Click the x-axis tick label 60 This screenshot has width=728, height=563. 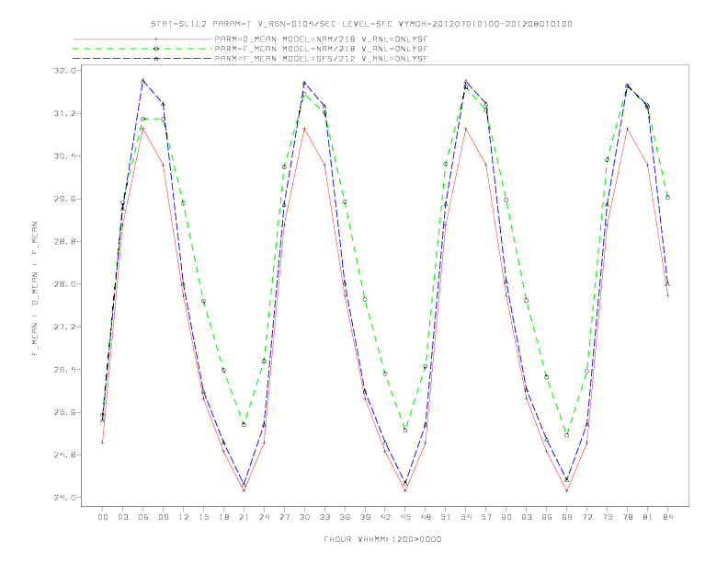(x=506, y=517)
